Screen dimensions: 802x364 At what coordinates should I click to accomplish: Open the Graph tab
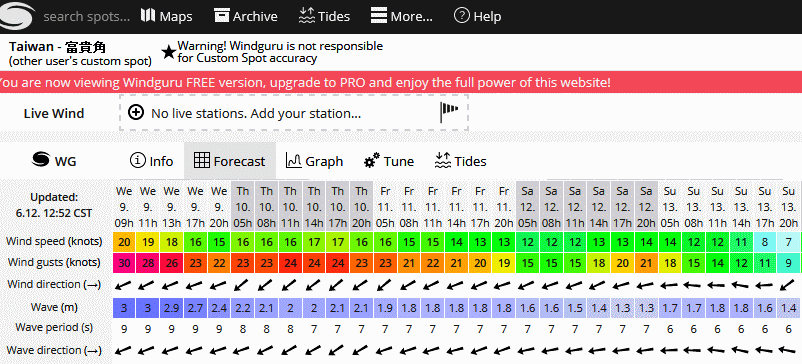click(x=314, y=161)
